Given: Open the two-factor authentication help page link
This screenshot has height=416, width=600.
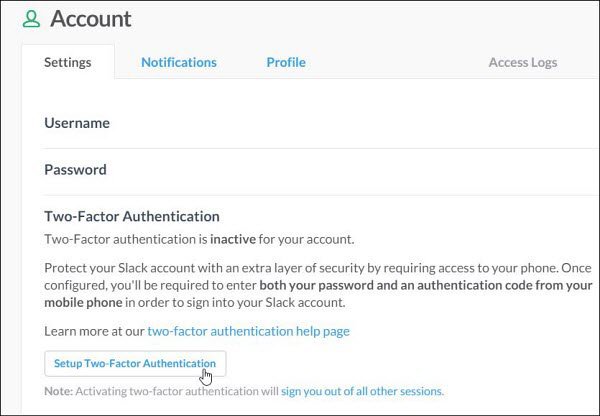Looking at the screenshot, I should 248,331.
